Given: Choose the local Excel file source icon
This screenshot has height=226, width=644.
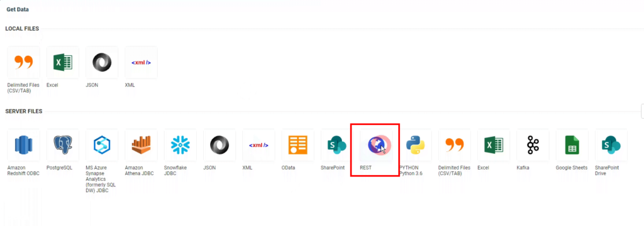Looking at the screenshot, I should click(x=63, y=62).
